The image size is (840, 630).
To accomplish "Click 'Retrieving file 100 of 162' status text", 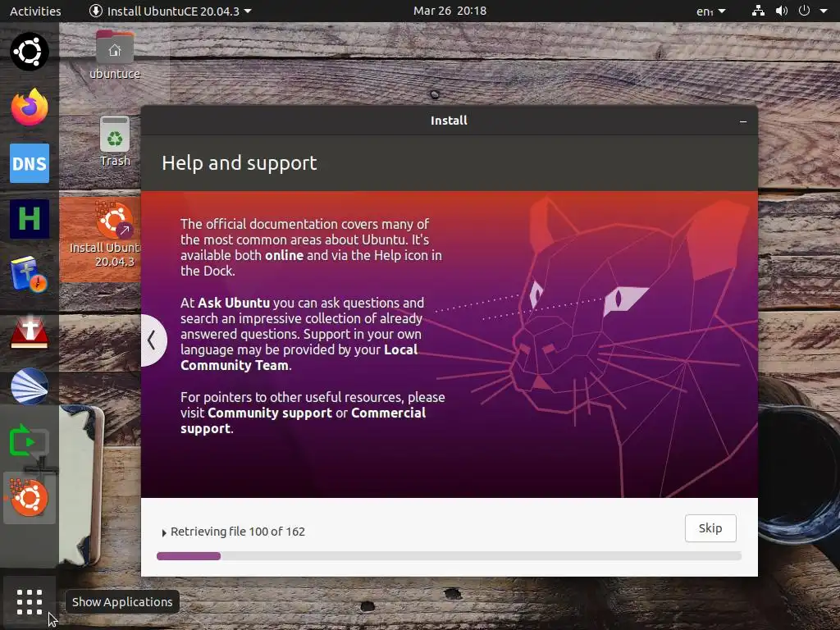I will pos(238,532).
